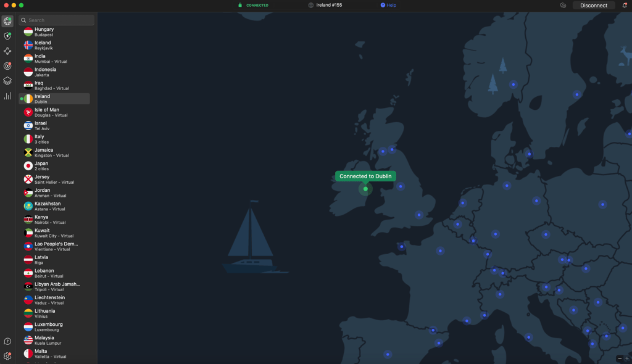
Task: Click the Japan flag icon
Action: (28, 166)
